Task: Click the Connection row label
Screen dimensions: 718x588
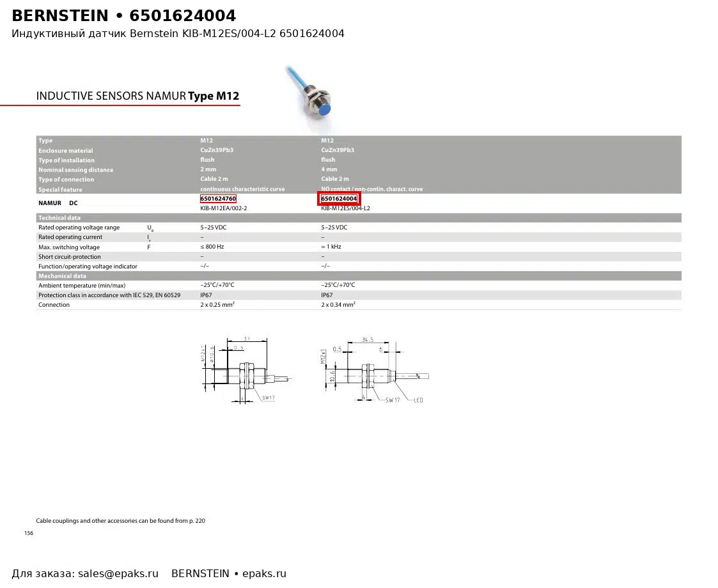Action: click(54, 305)
